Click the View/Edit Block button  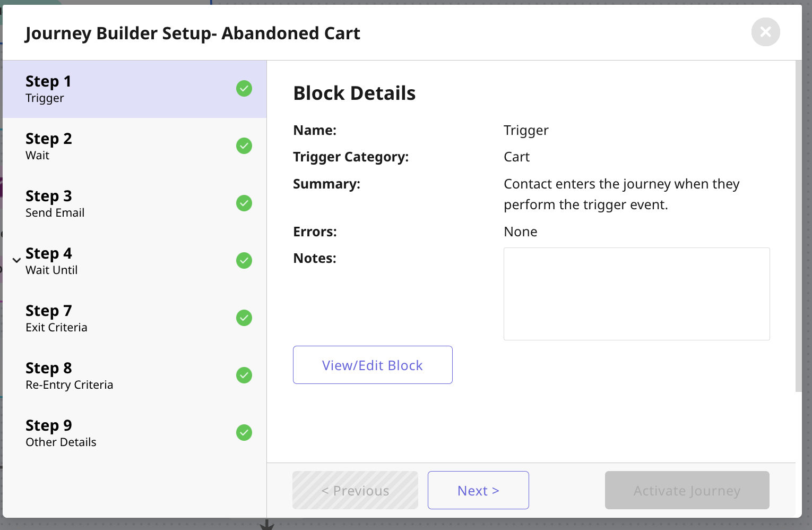[373, 365]
